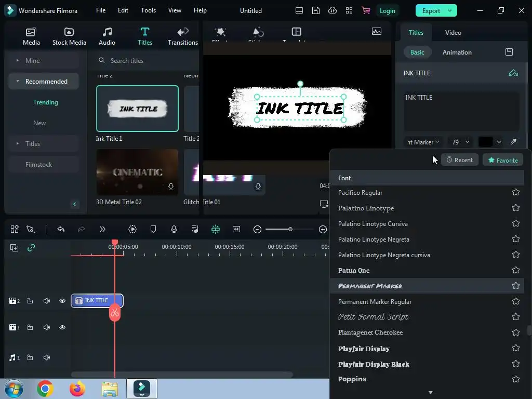Click the AI text edit icon
532x399 pixels.
pos(513,73)
